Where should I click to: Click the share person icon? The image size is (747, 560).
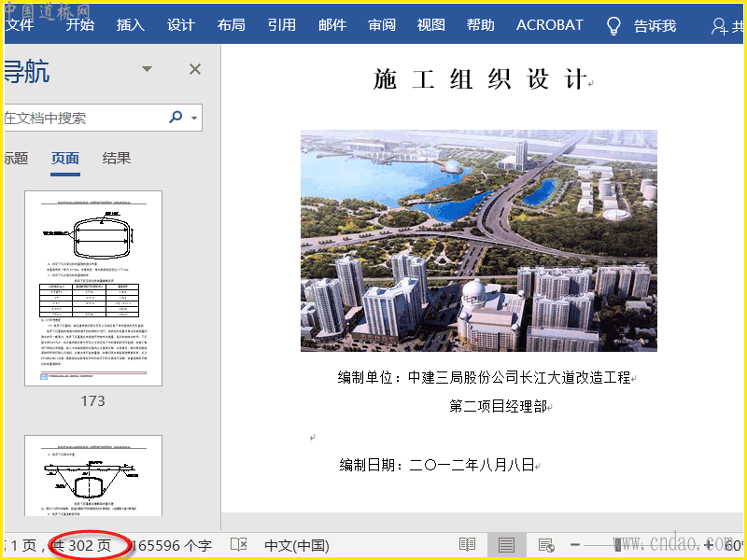(x=718, y=27)
